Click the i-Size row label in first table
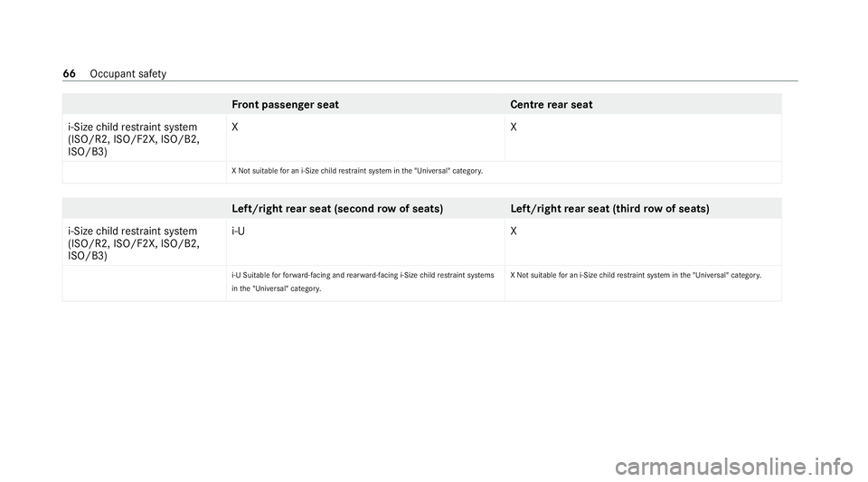Viewport: 868px width, 482px height. click(x=132, y=139)
